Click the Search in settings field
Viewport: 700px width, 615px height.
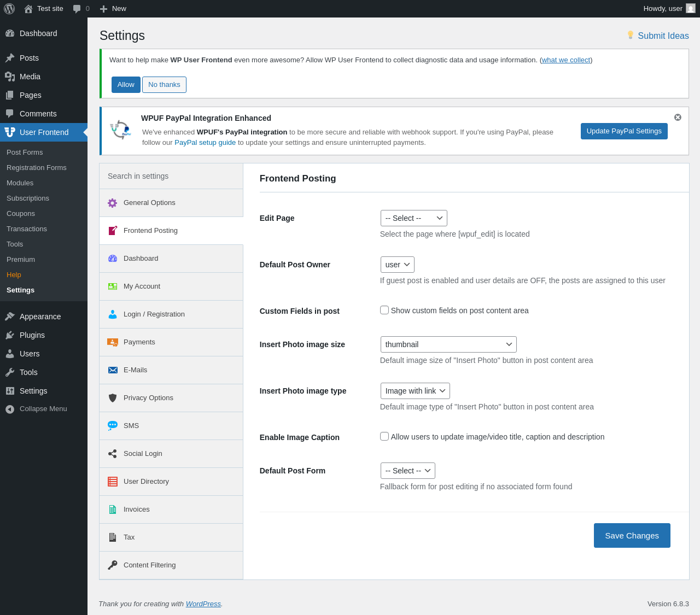coord(171,176)
